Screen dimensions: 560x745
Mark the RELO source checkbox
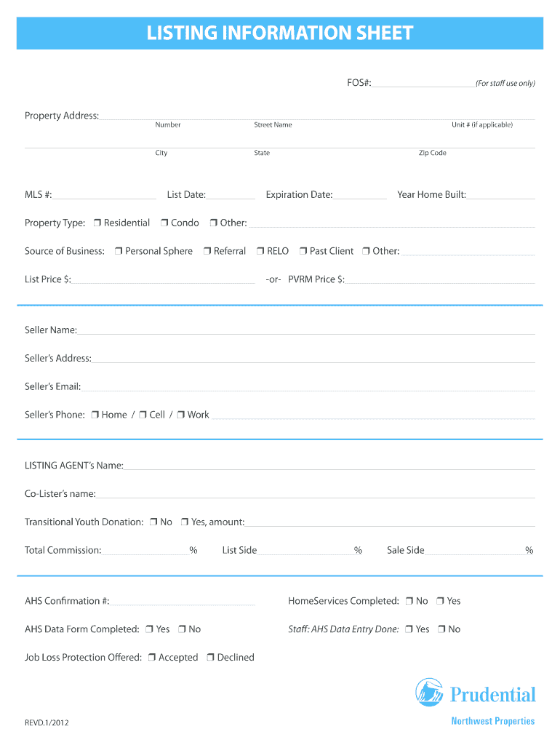point(260,252)
